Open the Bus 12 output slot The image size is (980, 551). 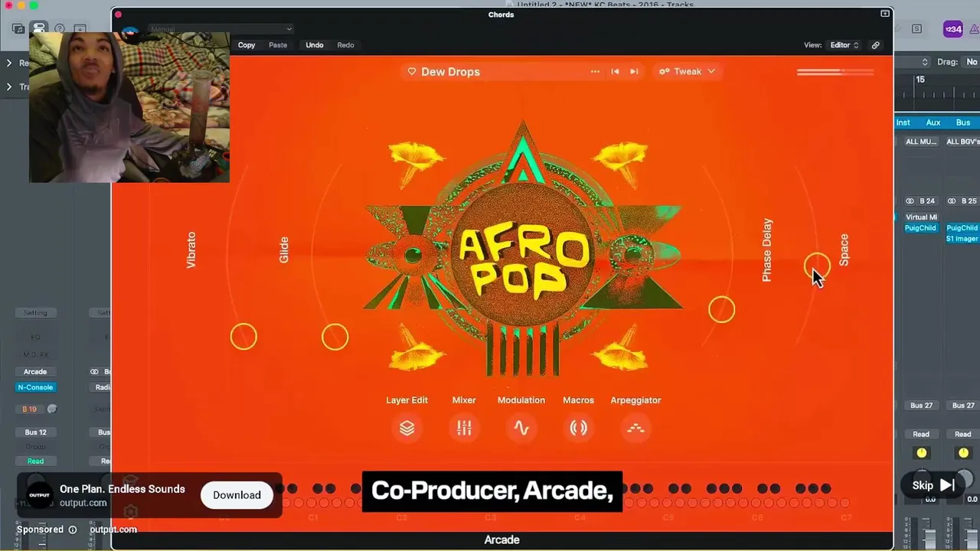pos(35,432)
